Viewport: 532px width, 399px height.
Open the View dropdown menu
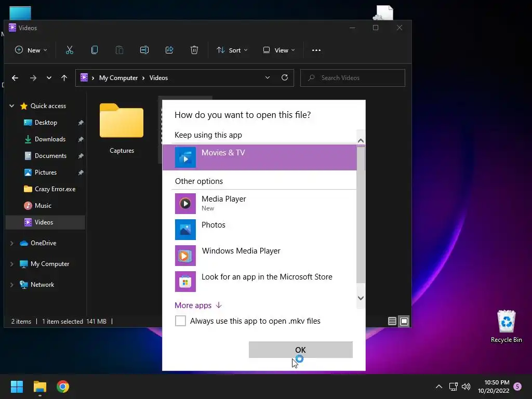point(279,50)
